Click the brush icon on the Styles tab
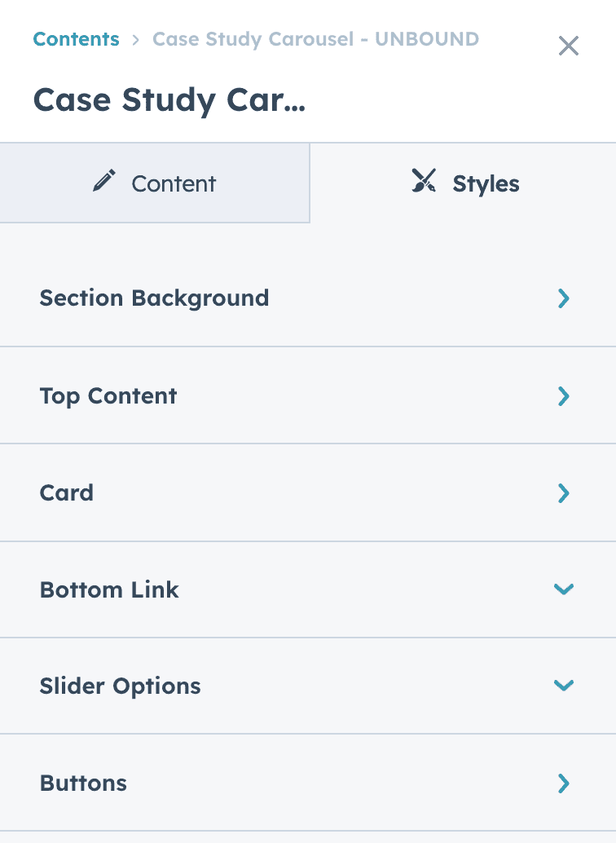The width and height of the screenshot is (616, 843). coord(423,182)
